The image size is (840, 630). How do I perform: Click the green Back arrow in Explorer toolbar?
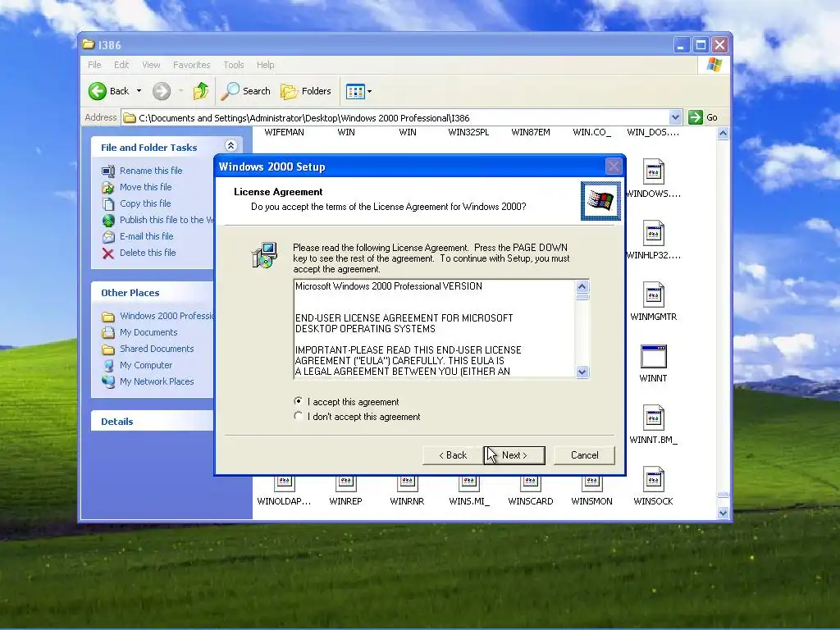pos(98,91)
